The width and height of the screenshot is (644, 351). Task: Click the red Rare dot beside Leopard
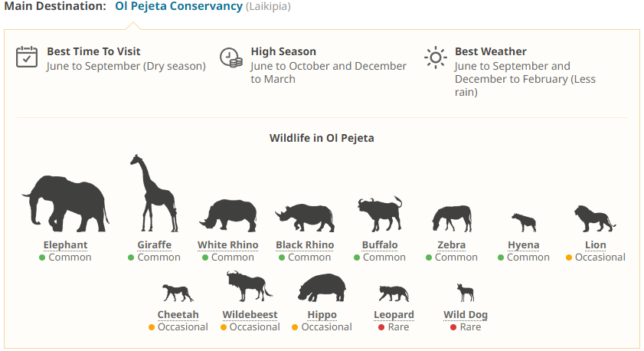(x=381, y=327)
